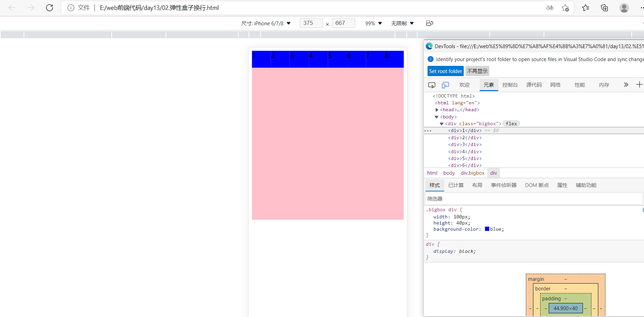The image size is (644, 317).
Task: Open the 99% zoom dropdown
Action: (x=374, y=23)
